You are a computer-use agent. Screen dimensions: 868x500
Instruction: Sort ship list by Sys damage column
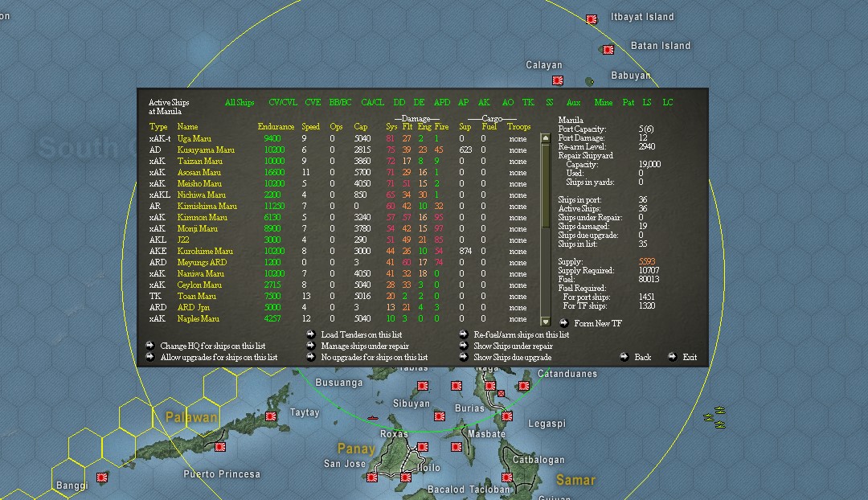point(391,127)
